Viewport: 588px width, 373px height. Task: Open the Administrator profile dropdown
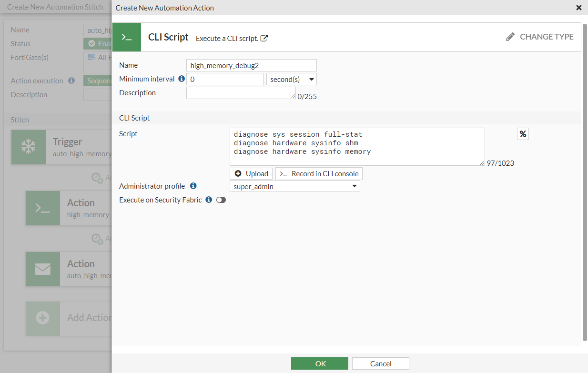tap(294, 186)
